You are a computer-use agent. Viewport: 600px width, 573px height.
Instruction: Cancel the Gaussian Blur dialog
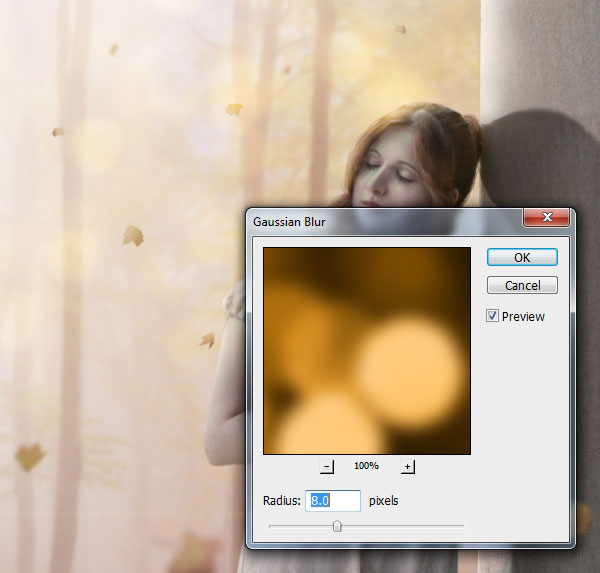pyautogui.click(x=522, y=285)
